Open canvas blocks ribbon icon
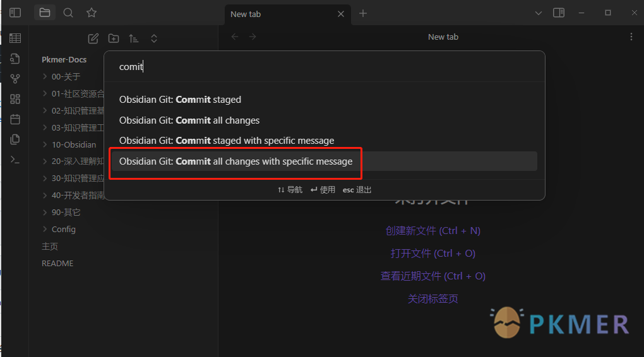This screenshot has width=644, height=357. coord(15,99)
